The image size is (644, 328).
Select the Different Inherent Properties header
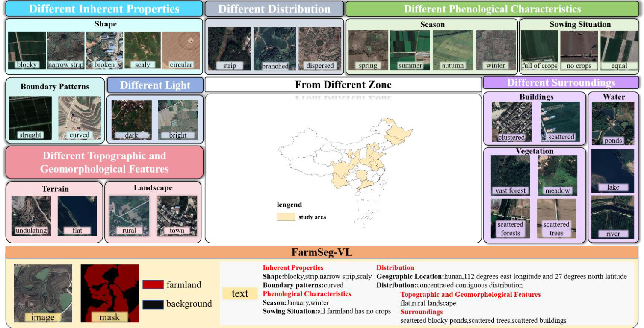click(104, 9)
